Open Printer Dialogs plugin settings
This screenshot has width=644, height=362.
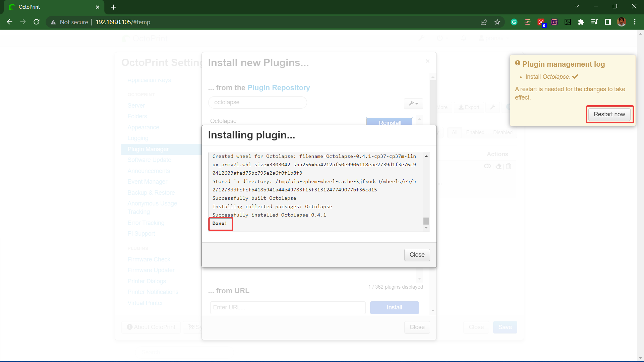click(x=147, y=281)
